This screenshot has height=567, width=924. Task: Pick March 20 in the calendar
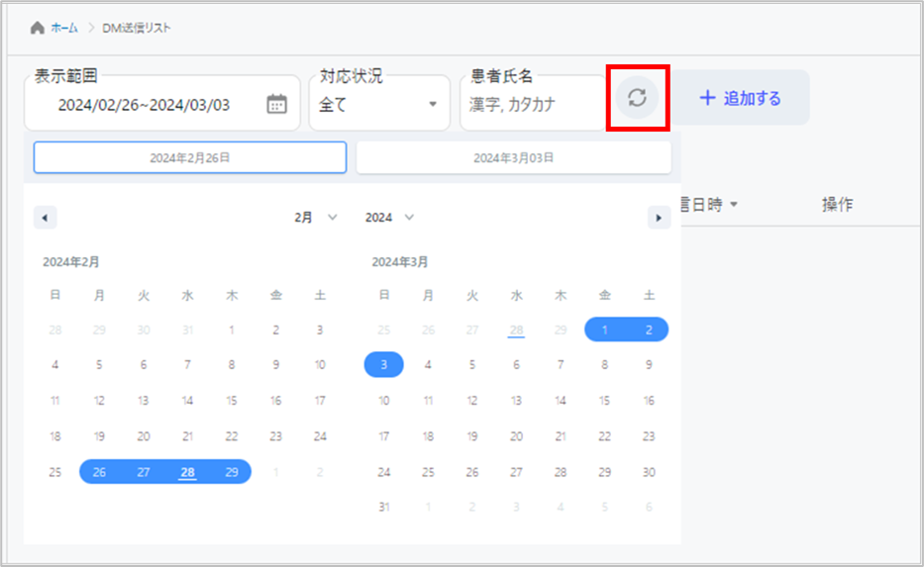[x=516, y=436]
